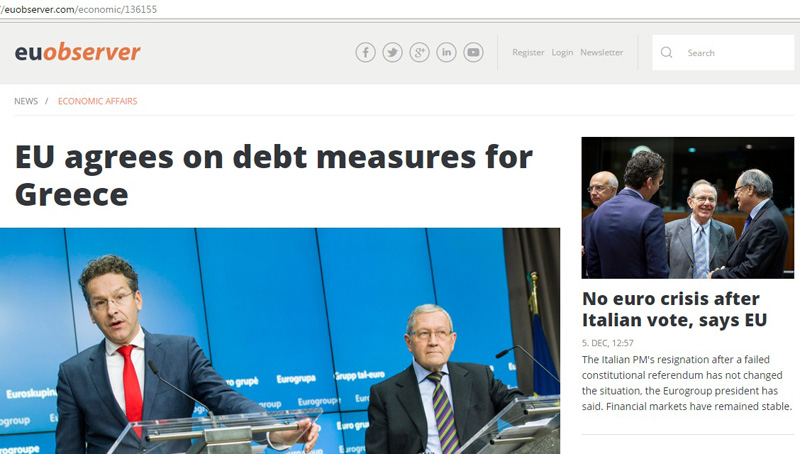Open the ECONOMIC AFFAIRS breadcrumb section
The height and width of the screenshot is (454, 800).
(x=97, y=101)
